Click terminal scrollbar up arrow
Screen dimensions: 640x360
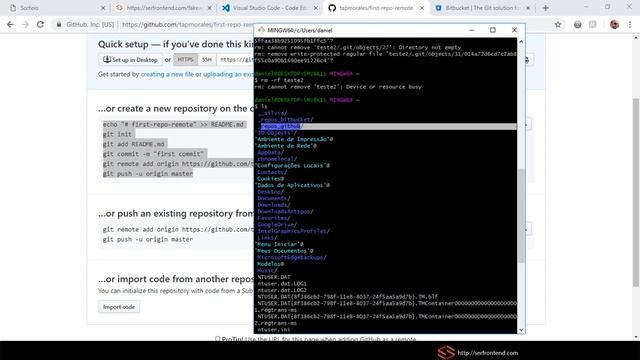521,42
